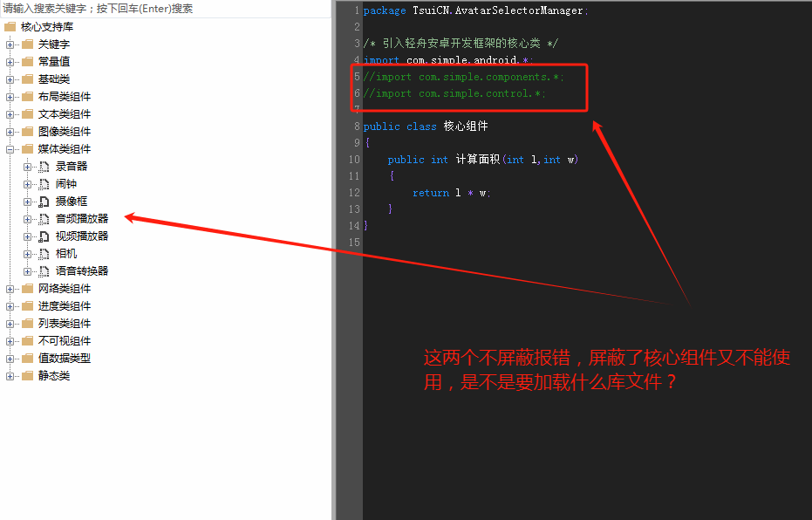
Task: Click the folder icon beside 图像类组件
Action: coord(27,132)
